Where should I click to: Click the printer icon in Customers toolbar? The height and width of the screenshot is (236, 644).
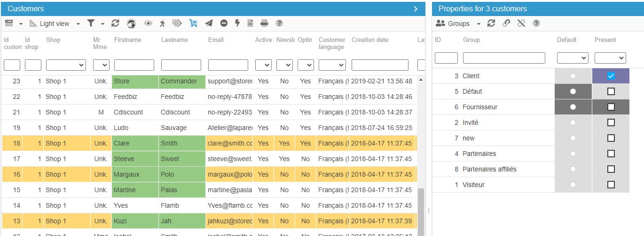(x=264, y=23)
